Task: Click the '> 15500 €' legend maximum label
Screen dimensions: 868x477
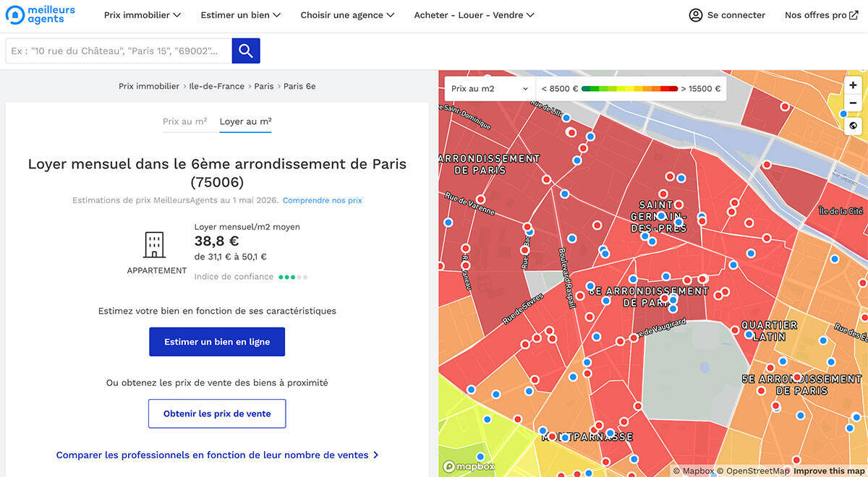Action: coord(701,89)
